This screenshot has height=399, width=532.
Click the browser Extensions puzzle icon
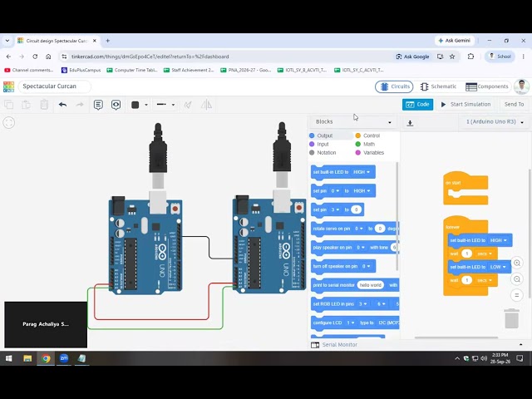[470, 57]
